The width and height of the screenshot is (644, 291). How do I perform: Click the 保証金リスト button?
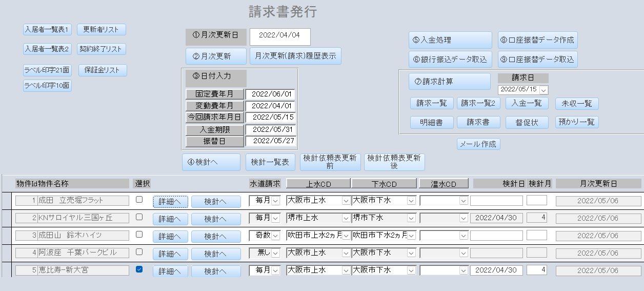[x=102, y=70]
